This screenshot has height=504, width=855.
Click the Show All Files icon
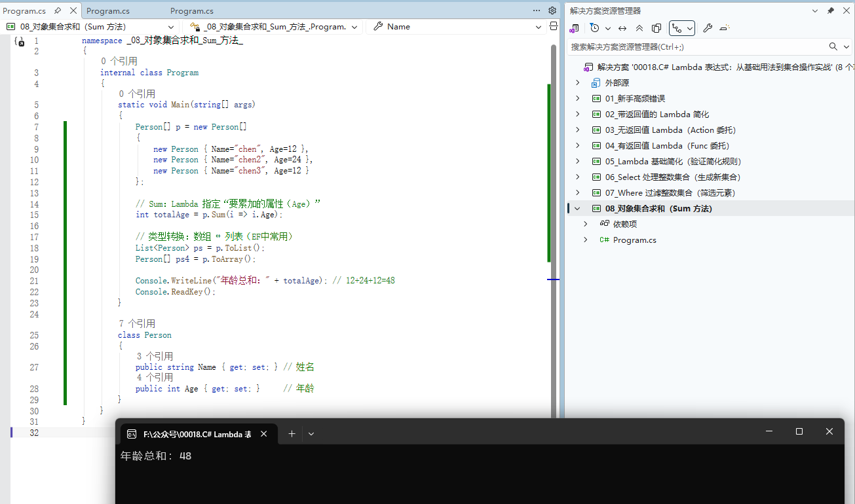[x=656, y=28]
